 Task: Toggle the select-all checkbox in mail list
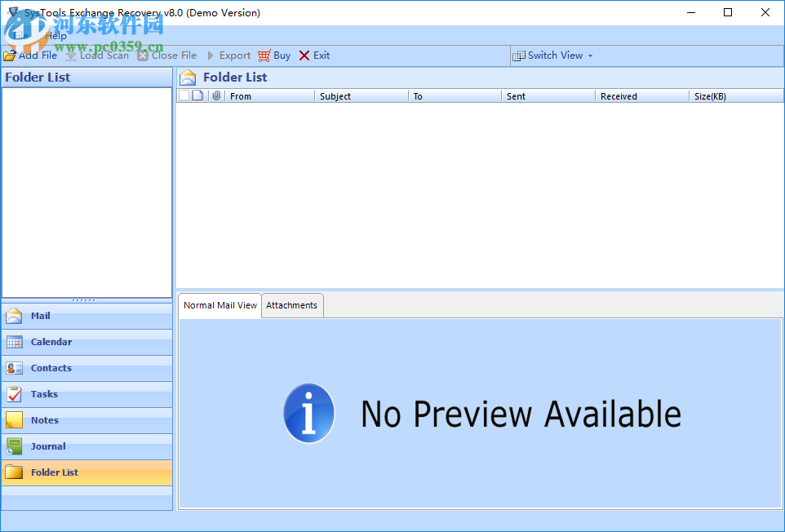(184, 95)
